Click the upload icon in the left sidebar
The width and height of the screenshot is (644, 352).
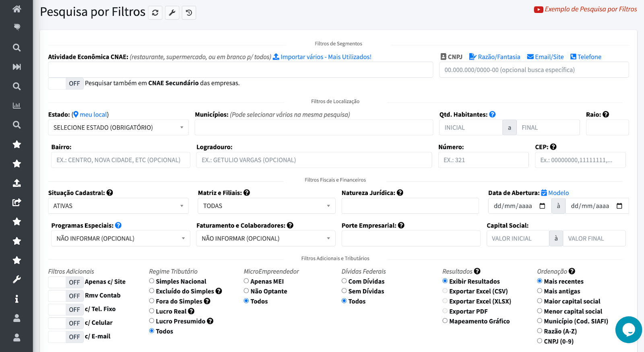[17, 183]
